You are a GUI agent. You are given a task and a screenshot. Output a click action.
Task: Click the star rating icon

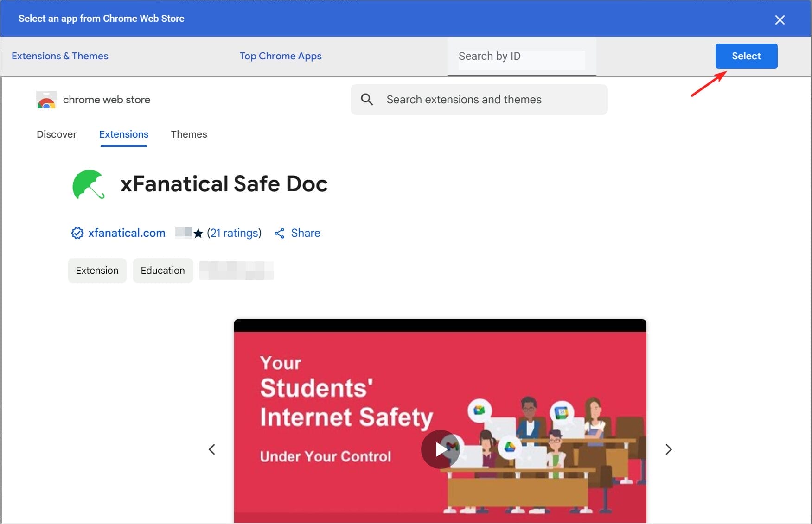coord(198,233)
